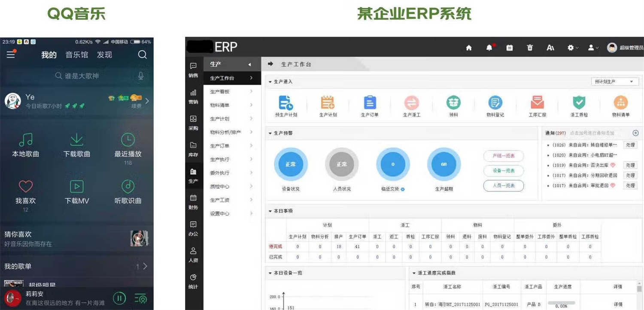Click 处理 for notification 1026
Viewport: 644px width, 310px height.
(630, 145)
